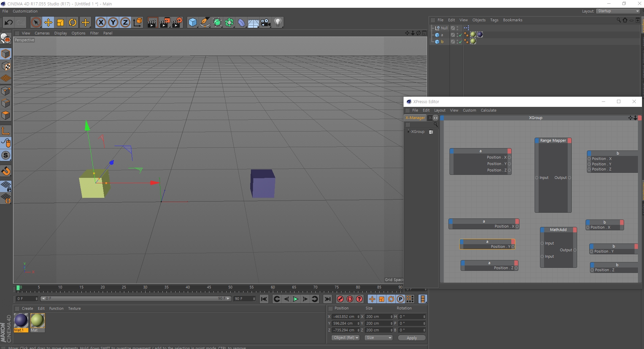The width and height of the screenshot is (644, 349).
Task: Open the Deformer objects icon
Action: point(241,23)
